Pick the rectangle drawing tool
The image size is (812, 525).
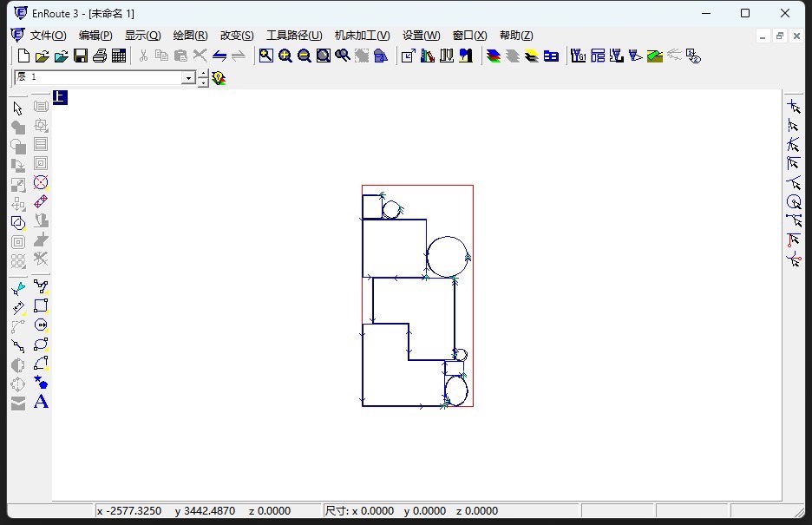tap(41, 305)
